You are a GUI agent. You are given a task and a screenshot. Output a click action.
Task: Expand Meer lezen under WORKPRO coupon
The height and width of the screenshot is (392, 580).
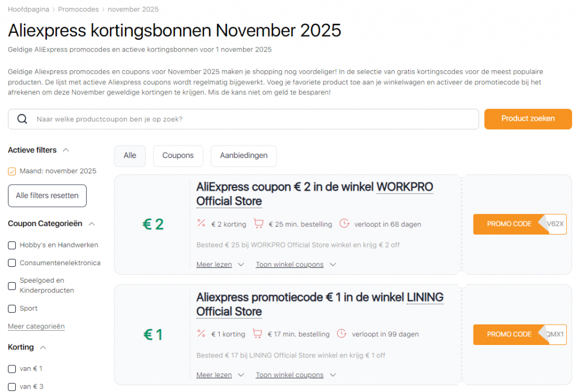pos(220,265)
